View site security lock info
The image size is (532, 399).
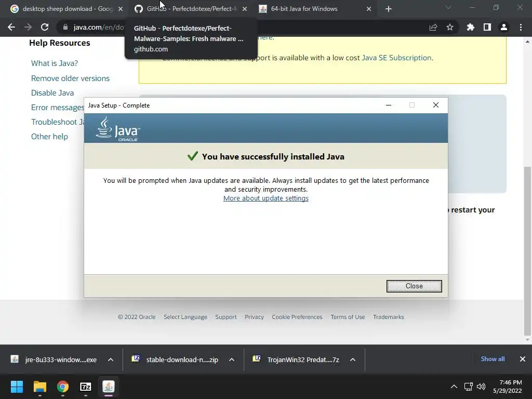(x=65, y=27)
